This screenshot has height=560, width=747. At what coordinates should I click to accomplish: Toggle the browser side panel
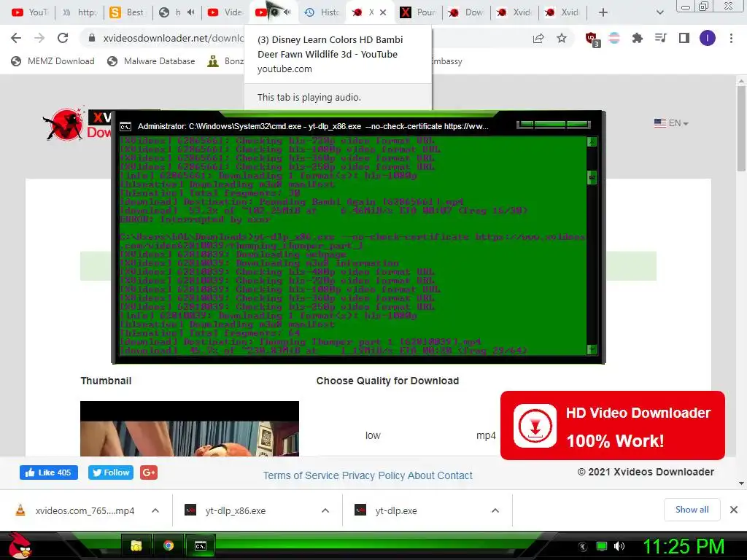tap(684, 38)
